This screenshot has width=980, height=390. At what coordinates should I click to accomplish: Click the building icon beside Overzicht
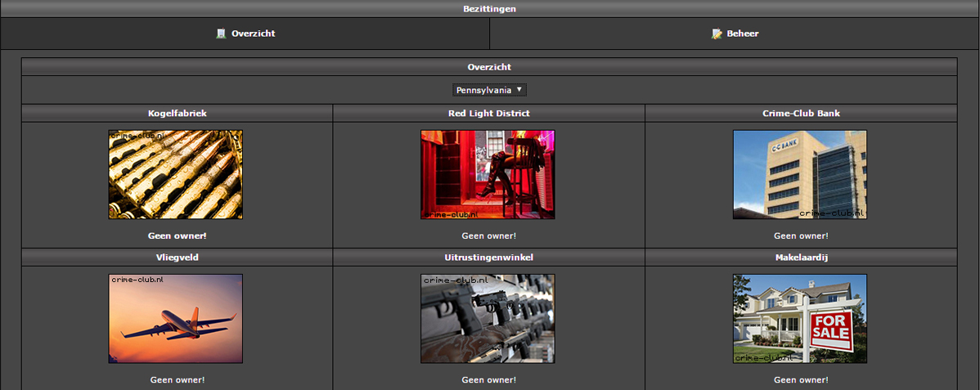[x=220, y=34]
